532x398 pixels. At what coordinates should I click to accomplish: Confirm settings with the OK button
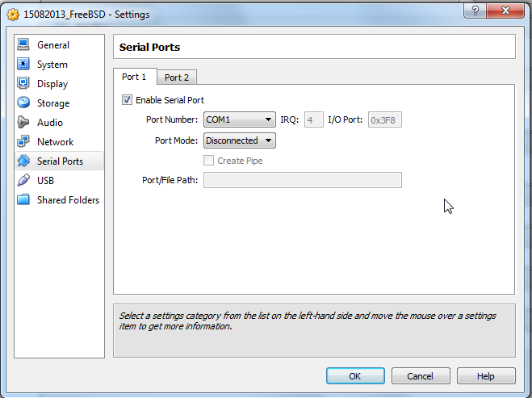355,376
